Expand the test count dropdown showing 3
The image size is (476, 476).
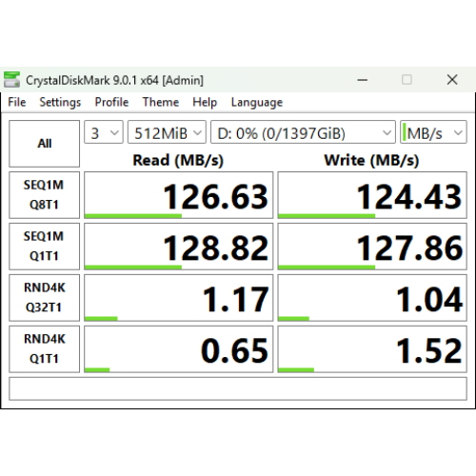104,132
